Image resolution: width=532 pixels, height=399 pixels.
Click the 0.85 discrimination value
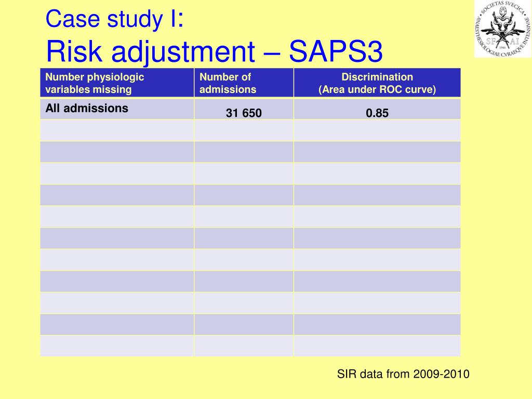point(377,113)
